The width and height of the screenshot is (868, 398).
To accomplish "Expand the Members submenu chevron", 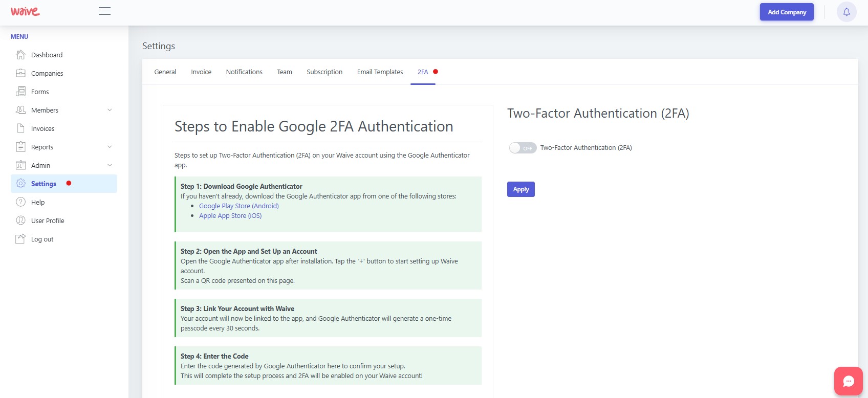I will click(110, 110).
